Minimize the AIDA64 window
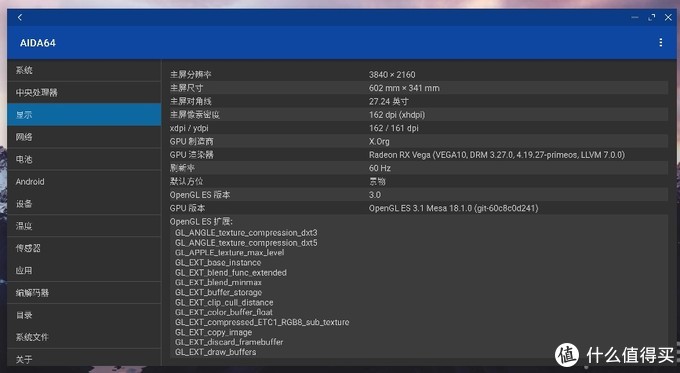 [635, 17]
